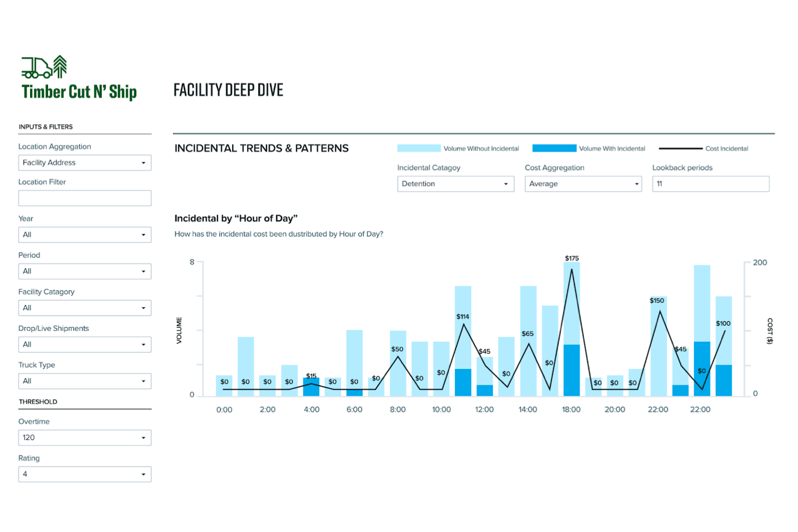This screenshot has width=798, height=532.
Task: Click the Volume With Incidental legend swatch
Action: tap(554, 148)
